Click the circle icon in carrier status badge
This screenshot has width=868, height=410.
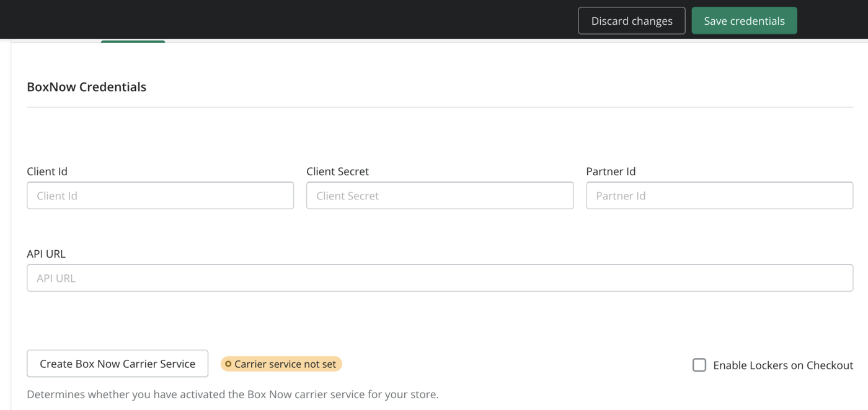tap(228, 364)
